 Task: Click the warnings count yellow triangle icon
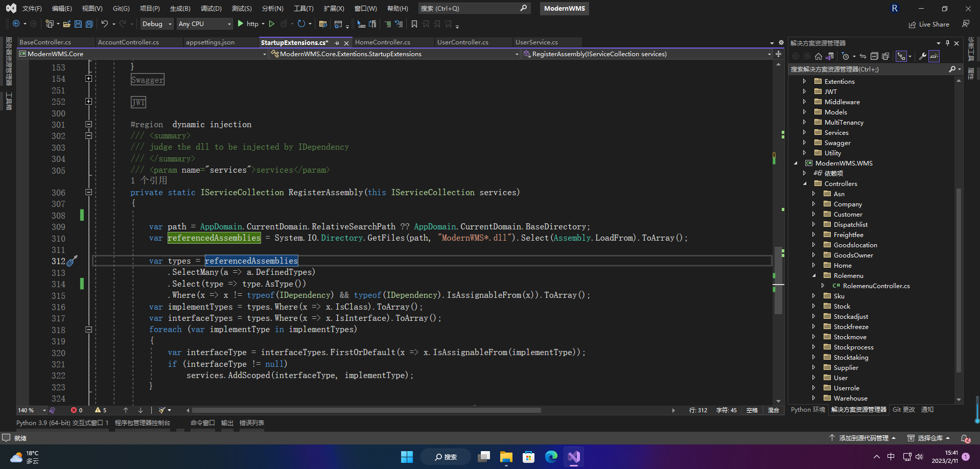point(98,410)
